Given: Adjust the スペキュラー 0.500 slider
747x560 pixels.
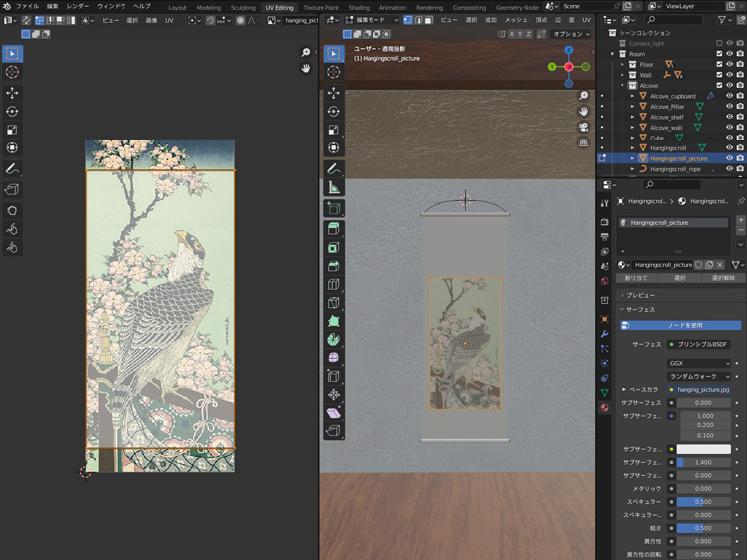Looking at the screenshot, I should point(704,501).
